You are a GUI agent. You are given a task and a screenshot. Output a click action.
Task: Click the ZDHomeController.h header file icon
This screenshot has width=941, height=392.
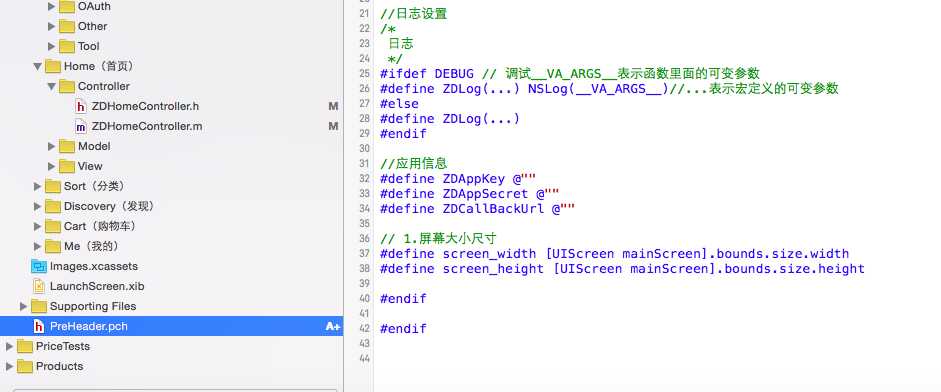point(80,107)
